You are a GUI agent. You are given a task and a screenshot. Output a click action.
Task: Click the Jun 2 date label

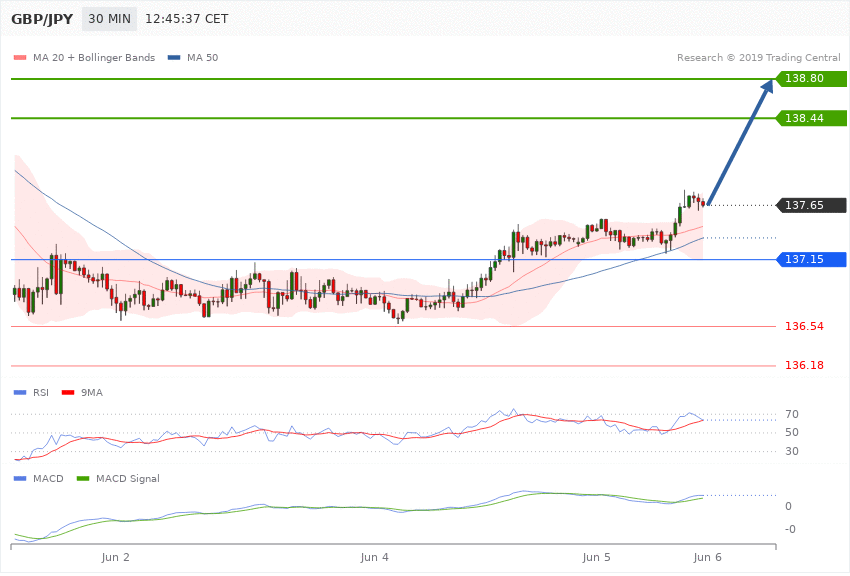[x=115, y=558]
